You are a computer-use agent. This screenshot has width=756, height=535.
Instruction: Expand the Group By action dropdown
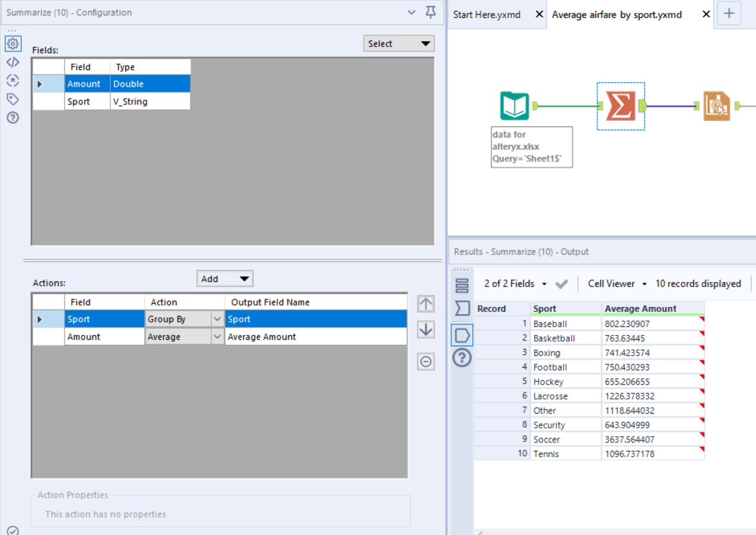(x=217, y=319)
